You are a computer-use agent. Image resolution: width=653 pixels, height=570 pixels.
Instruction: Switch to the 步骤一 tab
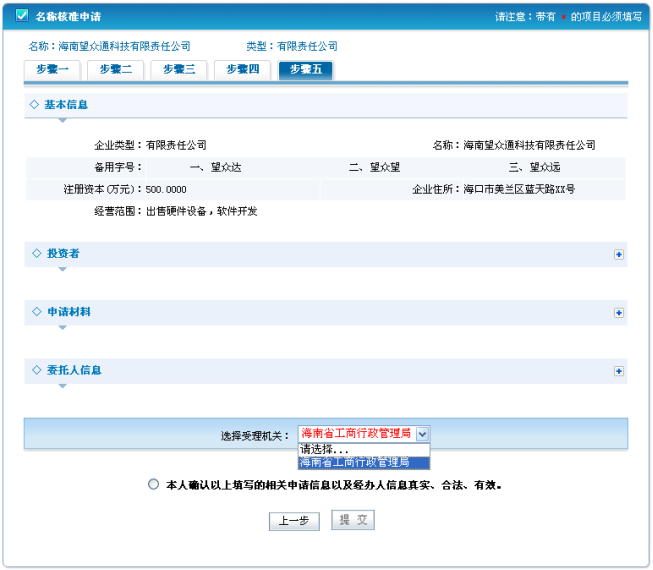pos(52,69)
